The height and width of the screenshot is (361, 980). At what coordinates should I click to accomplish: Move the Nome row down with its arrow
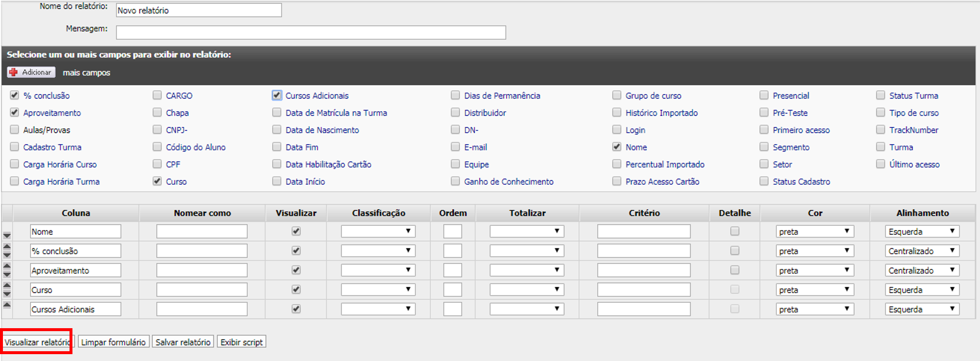point(7,236)
